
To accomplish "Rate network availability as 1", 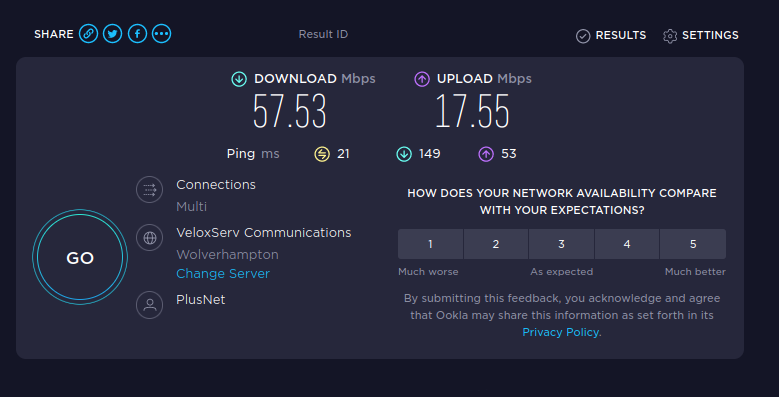I will (430, 244).
